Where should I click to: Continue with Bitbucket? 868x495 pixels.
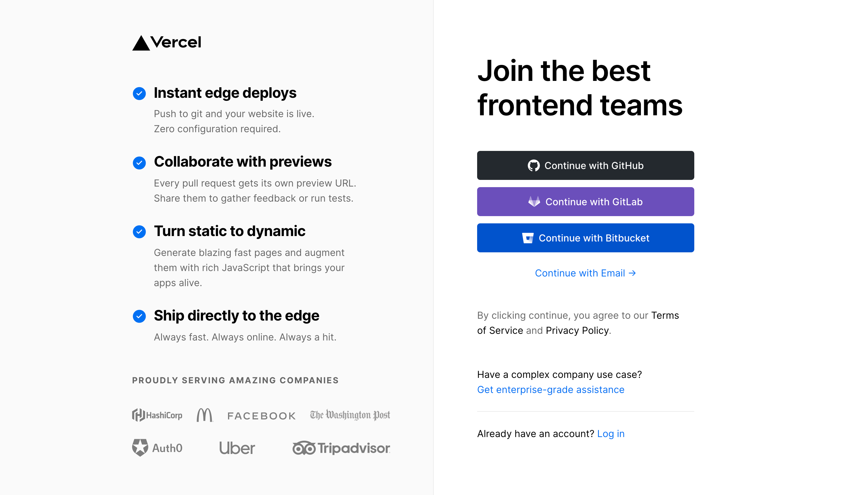(x=585, y=238)
